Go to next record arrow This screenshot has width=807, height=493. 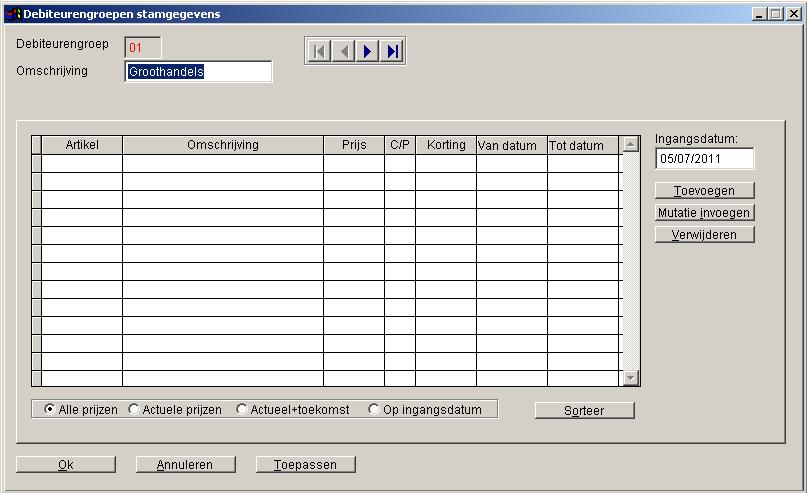pyautogui.click(x=368, y=51)
